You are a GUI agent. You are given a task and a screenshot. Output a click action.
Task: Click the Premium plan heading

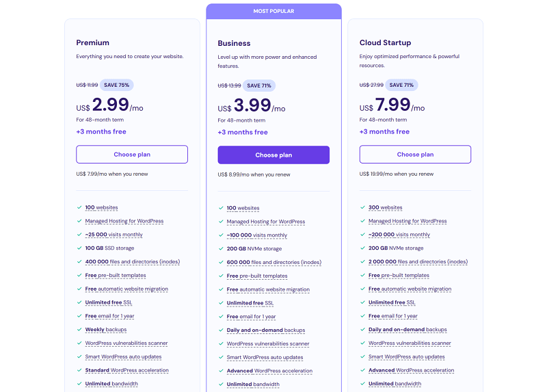pyautogui.click(x=93, y=42)
